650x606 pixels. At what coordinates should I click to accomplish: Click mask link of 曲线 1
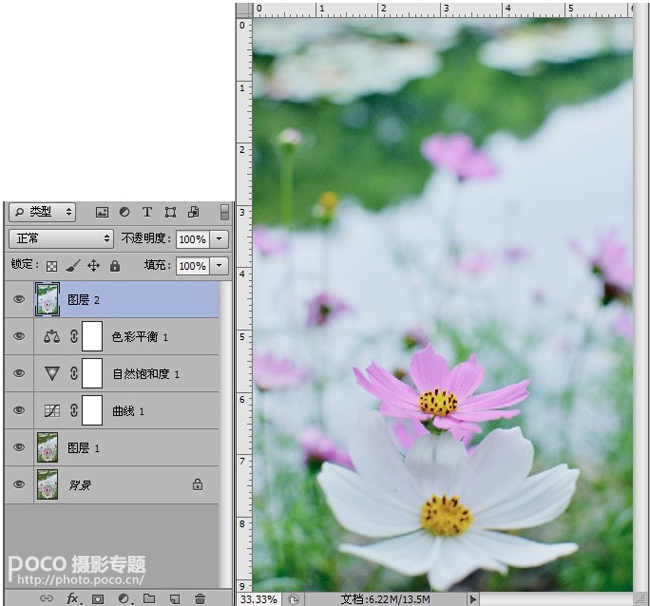coord(74,410)
